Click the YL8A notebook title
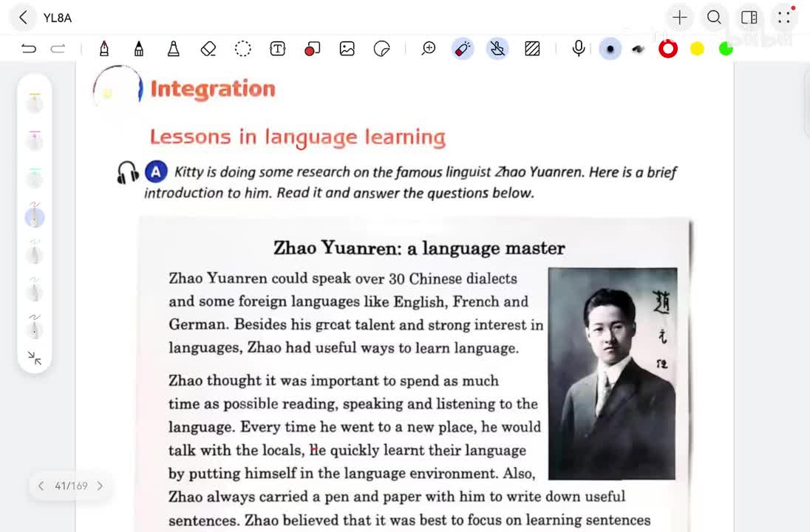 (x=58, y=18)
